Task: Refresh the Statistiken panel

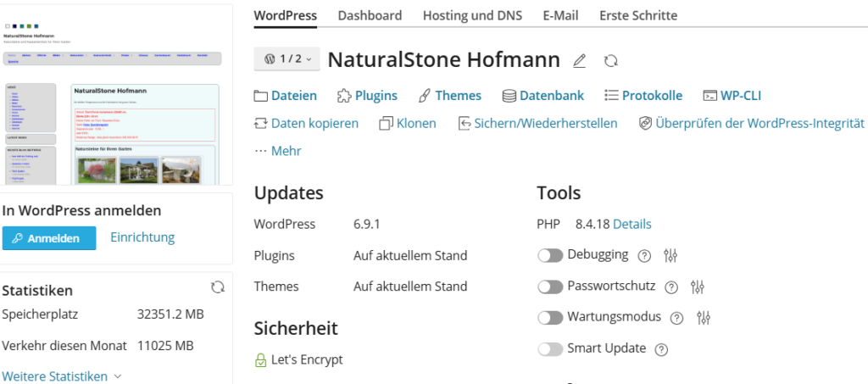Action: [218, 287]
